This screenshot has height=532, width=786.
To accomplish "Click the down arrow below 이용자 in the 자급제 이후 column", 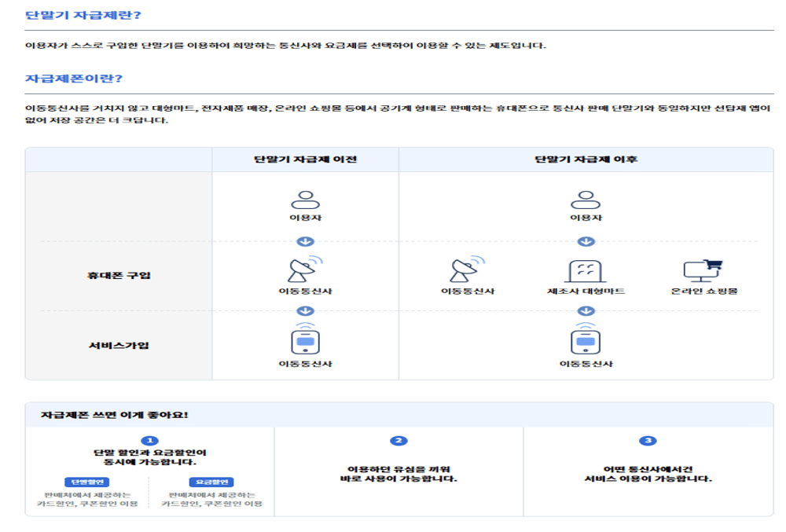I will tap(586, 241).
